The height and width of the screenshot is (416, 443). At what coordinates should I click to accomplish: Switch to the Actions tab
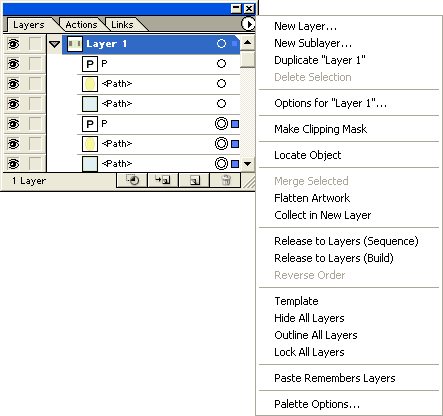tap(81, 25)
